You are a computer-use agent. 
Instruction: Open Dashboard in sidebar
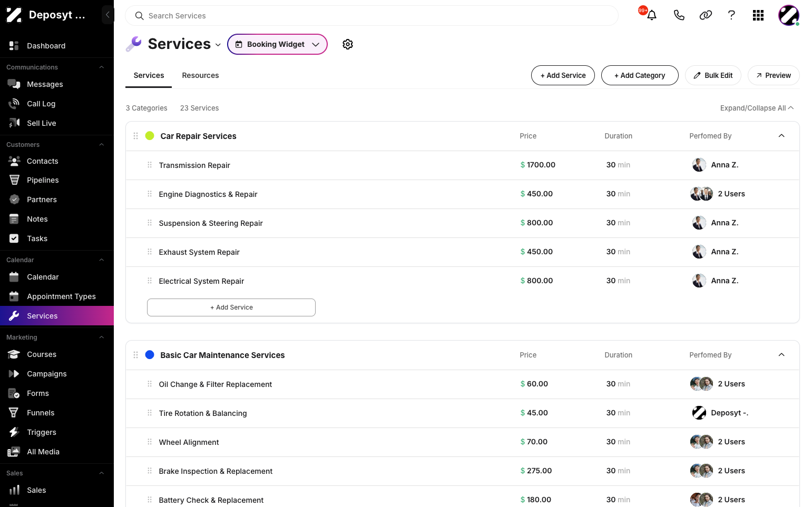coord(57,46)
